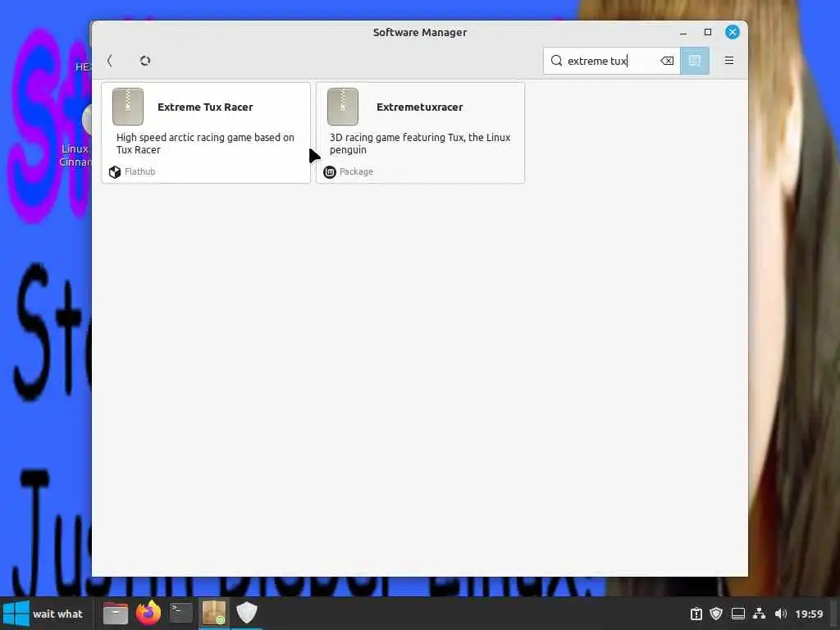Close the Software Manager window
The width and height of the screenshot is (840, 630).
click(x=733, y=32)
